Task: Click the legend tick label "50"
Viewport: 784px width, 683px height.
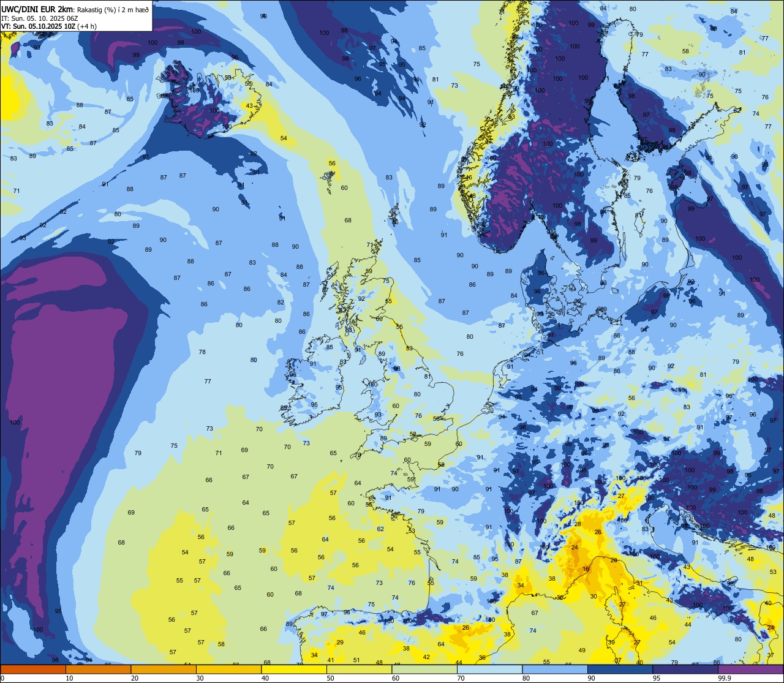Action: pyautogui.click(x=331, y=678)
